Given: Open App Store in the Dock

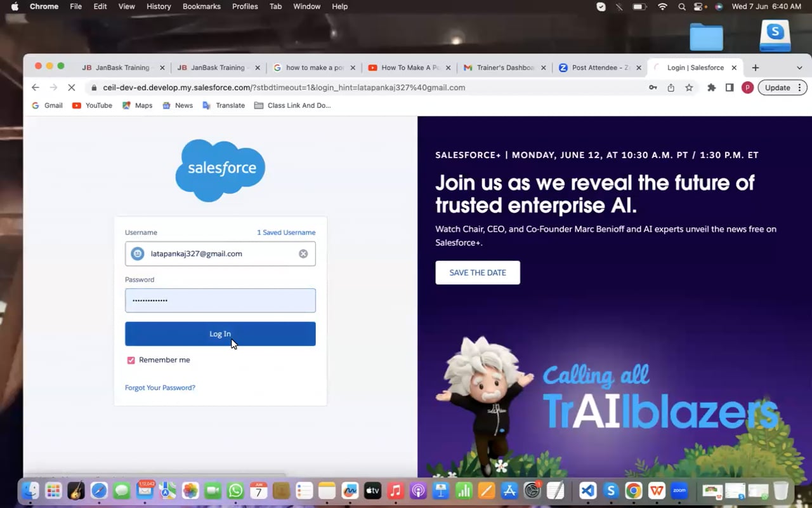Looking at the screenshot, I should coord(509,490).
